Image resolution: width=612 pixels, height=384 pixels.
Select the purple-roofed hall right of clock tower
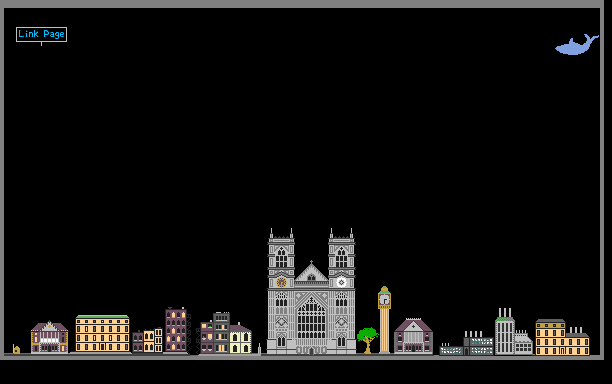414,336
